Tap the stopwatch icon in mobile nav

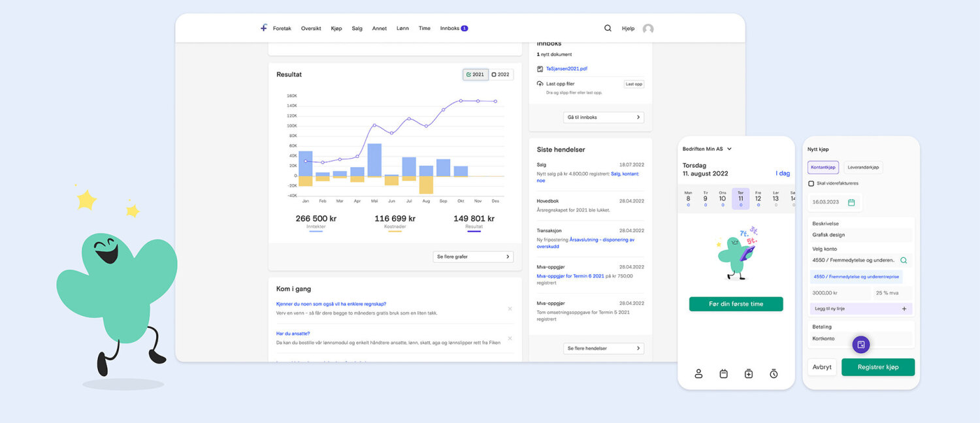point(774,373)
